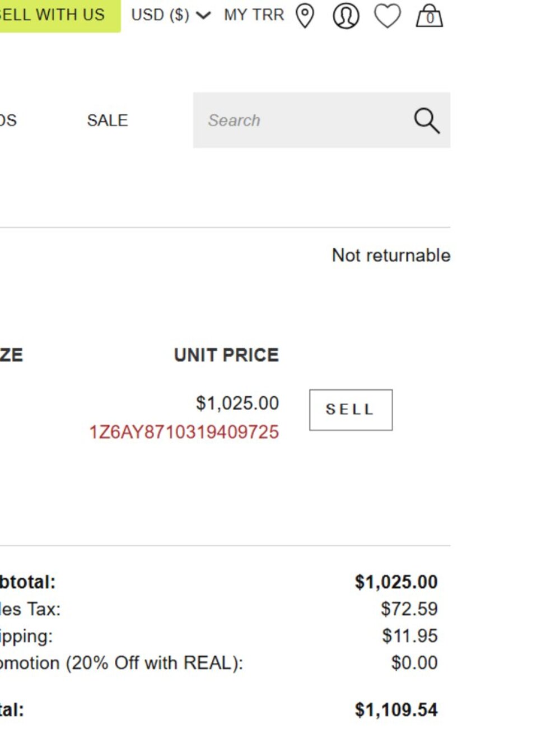Image resolution: width=560 pixels, height=747 pixels.
Task: Click the SELL WITH US button
Action: point(60,15)
